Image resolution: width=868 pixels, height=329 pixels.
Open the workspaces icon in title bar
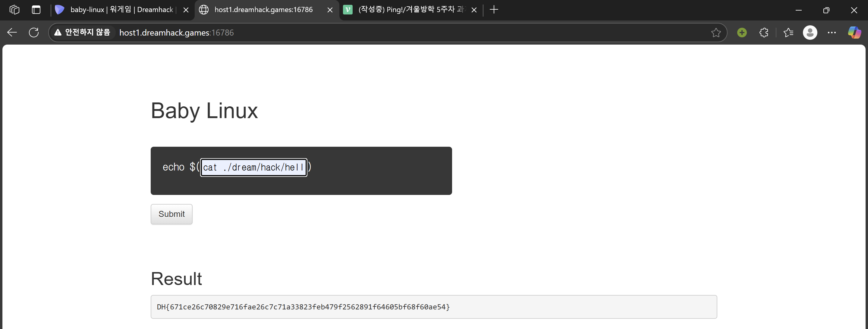point(14,9)
